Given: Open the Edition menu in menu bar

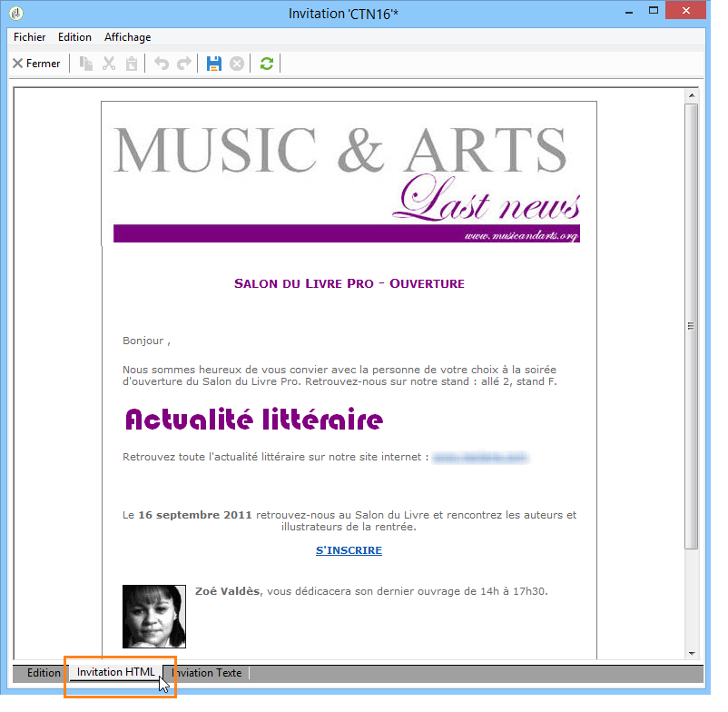Looking at the screenshot, I should point(74,37).
